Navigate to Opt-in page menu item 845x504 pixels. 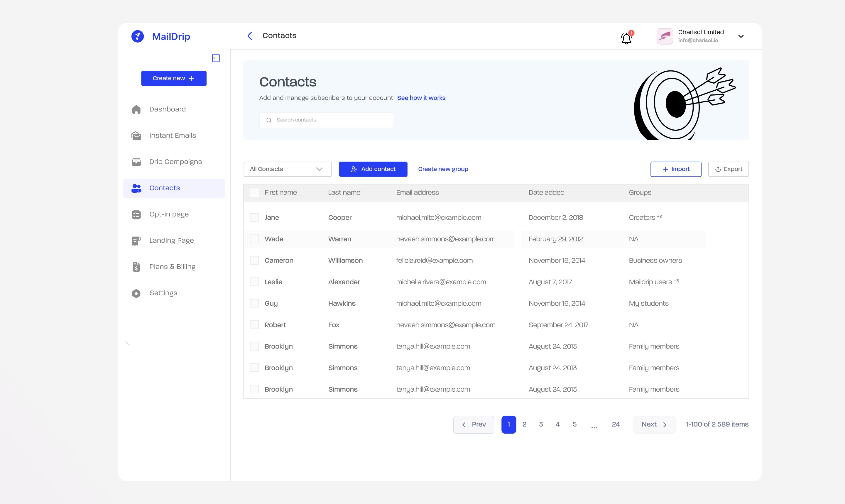pyautogui.click(x=169, y=214)
